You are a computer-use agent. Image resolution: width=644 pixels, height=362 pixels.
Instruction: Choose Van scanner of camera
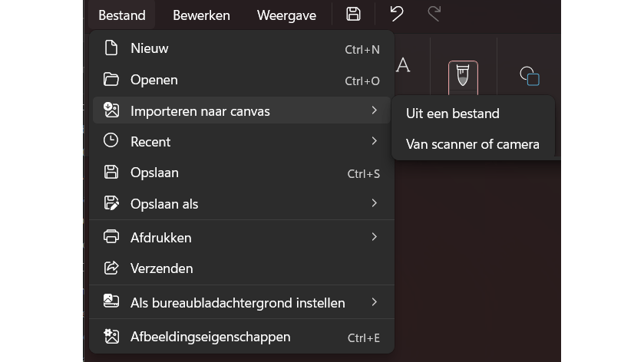pyautogui.click(x=472, y=144)
